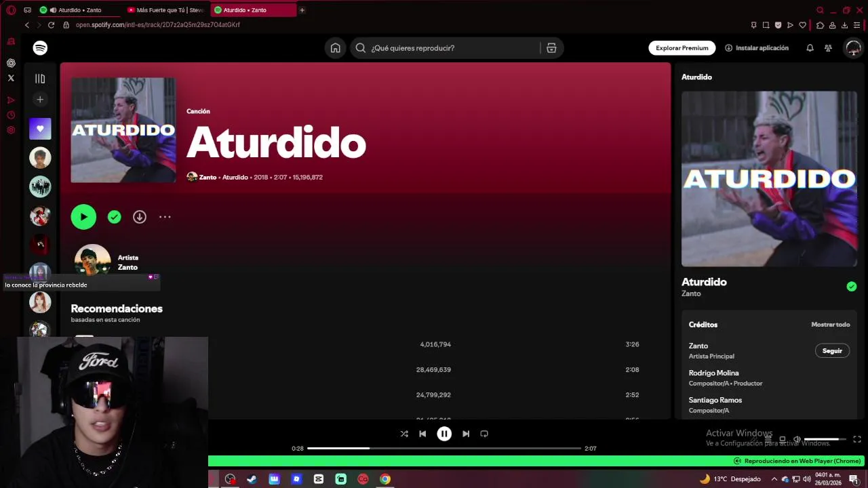
Task: Skip to previous track
Action: [x=422, y=434]
